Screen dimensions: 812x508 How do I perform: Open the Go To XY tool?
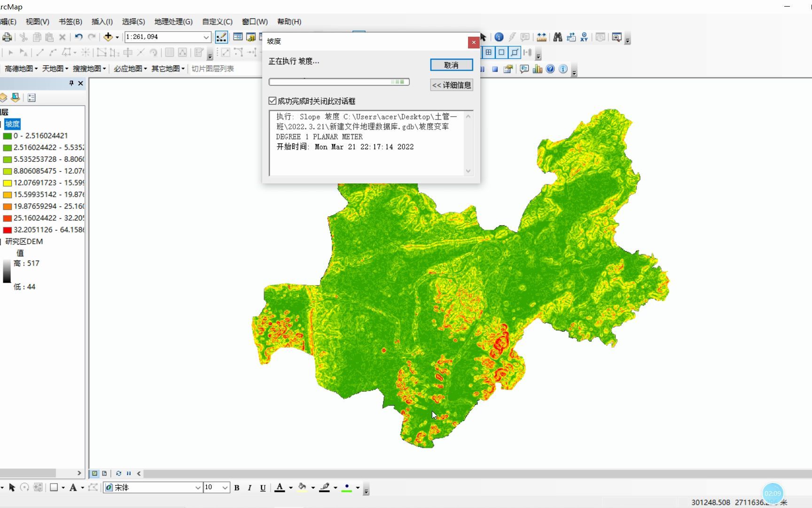(x=584, y=37)
